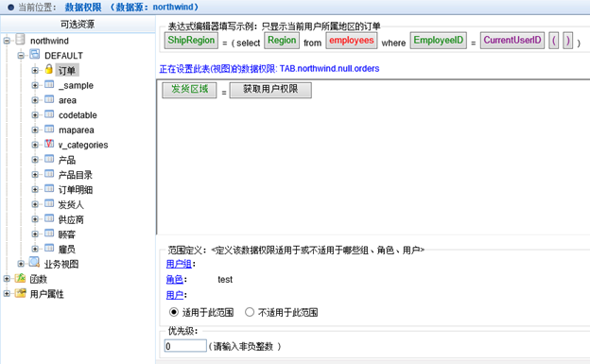590x364 pixels.
Task: Select the 发货人 tree item
Action: 71,204
